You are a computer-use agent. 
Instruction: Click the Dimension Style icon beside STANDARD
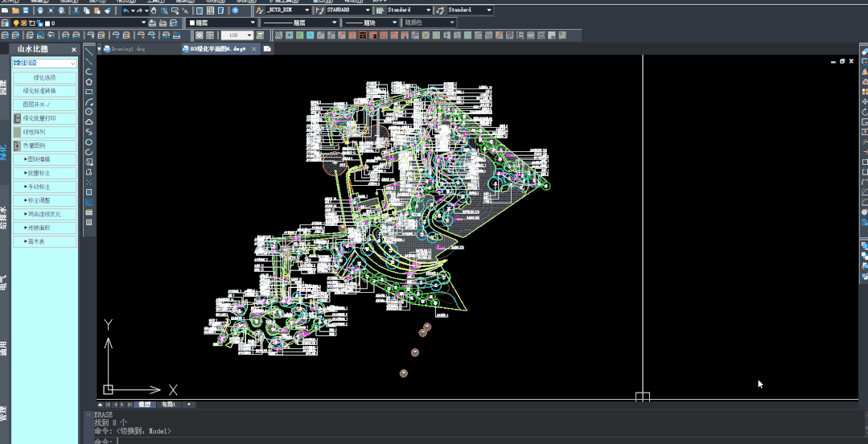point(320,10)
